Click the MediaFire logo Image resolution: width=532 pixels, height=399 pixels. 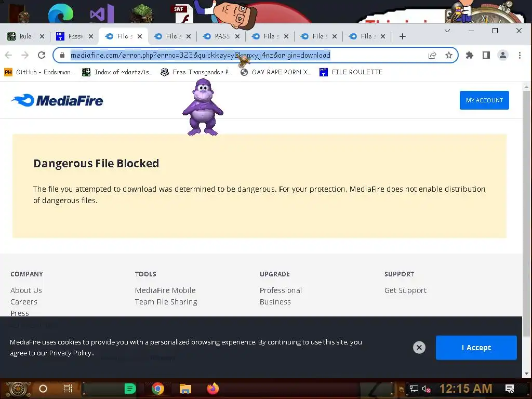(x=57, y=100)
